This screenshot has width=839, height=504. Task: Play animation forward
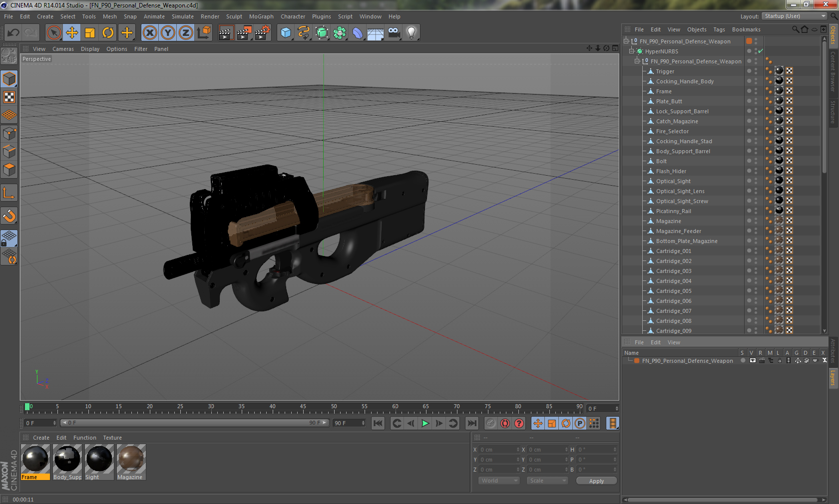[425, 423]
